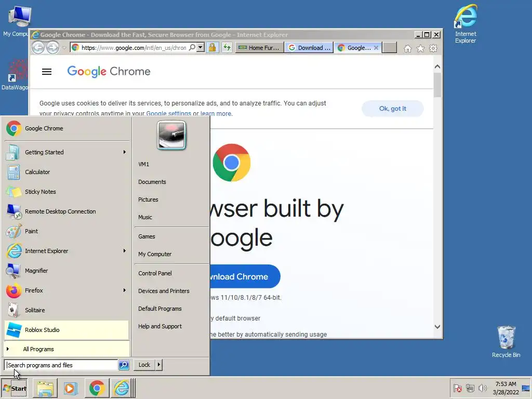The image size is (532, 399).
Task: Open the address bar dropdown arrow
Action: tap(201, 47)
